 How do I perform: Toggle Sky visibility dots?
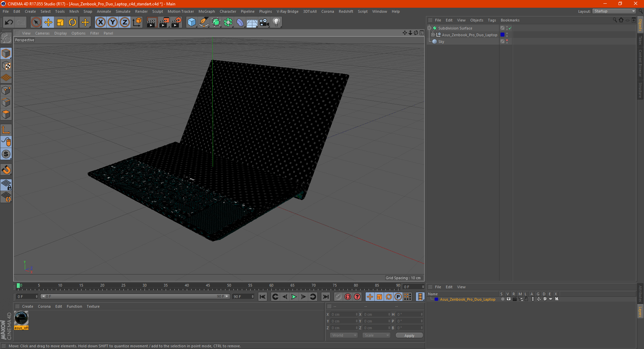tap(507, 42)
